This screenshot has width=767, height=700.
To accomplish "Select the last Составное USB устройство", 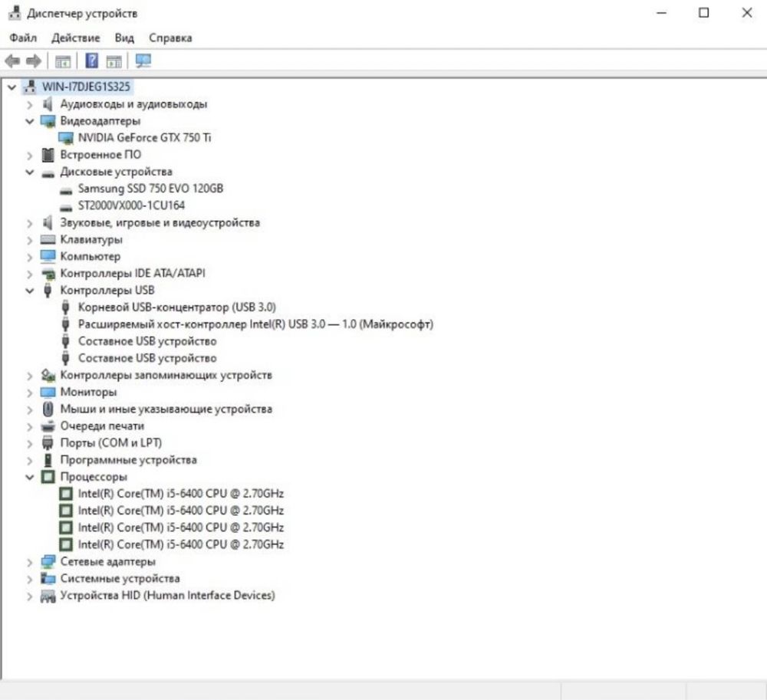I will coord(147,358).
